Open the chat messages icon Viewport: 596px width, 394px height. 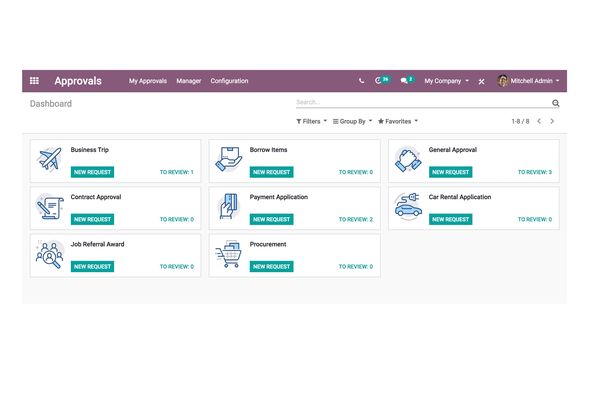404,81
